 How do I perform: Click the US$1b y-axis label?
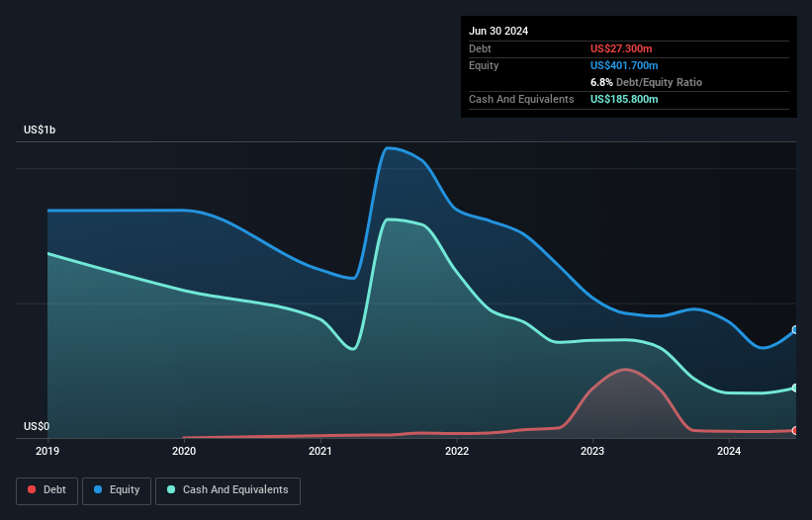[x=40, y=130]
